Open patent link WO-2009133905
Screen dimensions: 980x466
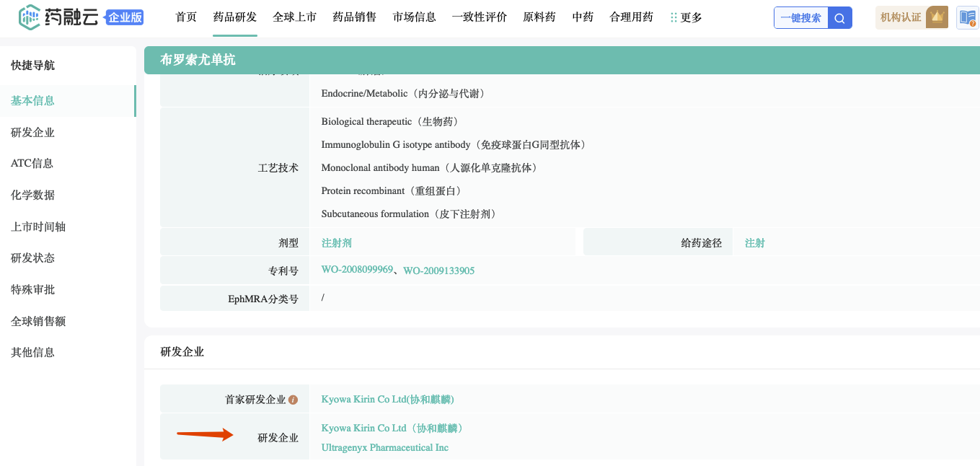(438, 271)
